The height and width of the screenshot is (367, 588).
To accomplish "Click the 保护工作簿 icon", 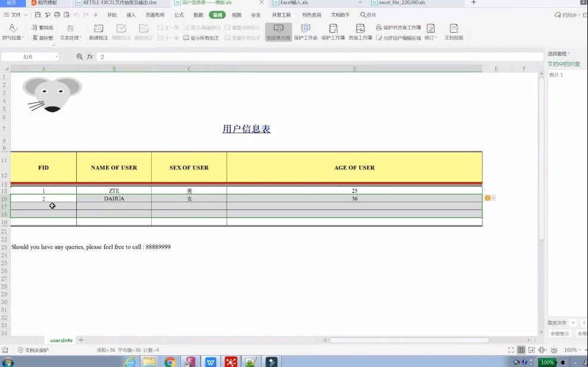I will pyautogui.click(x=333, y=33).
